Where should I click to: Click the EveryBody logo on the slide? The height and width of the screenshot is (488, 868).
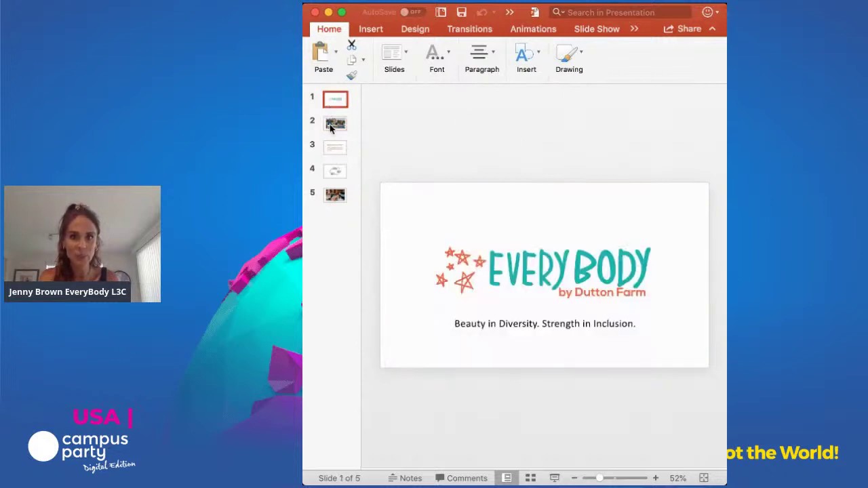pos(543,271)
